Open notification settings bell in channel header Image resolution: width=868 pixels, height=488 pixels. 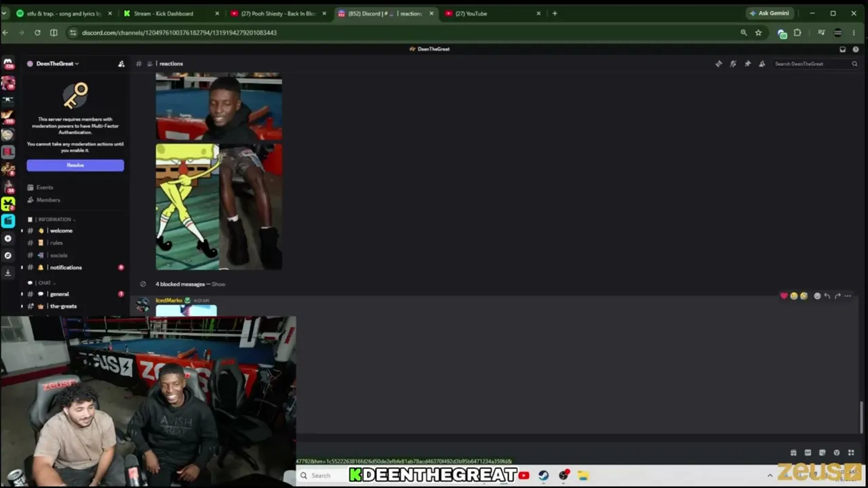click(x=733, y=64)
